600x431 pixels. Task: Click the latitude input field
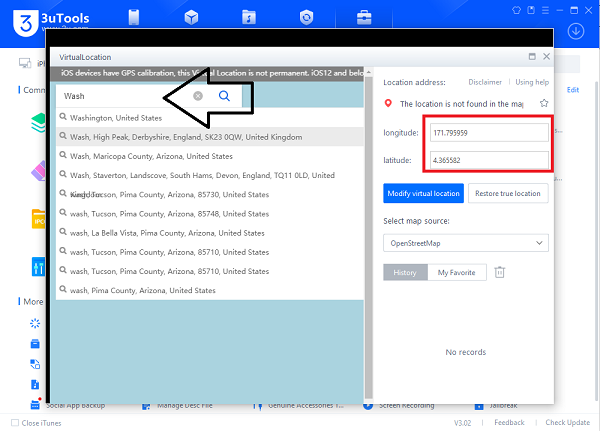point(489,160)
